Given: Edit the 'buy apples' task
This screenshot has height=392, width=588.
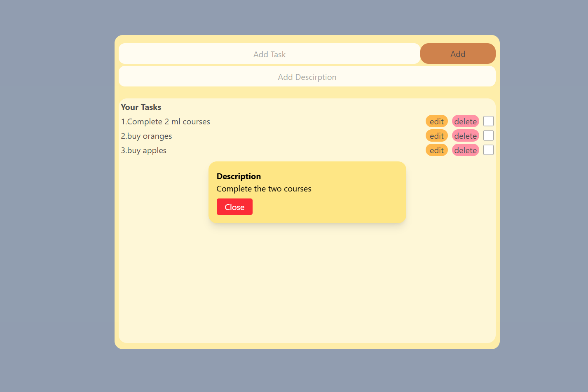Looking at the screenshot, I should coord(436,150).
